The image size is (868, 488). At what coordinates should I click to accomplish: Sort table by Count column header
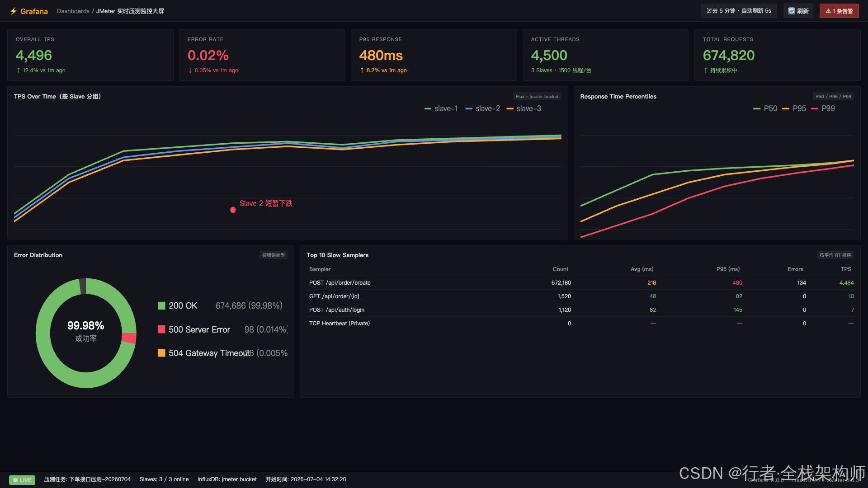(x=560, y=269)
